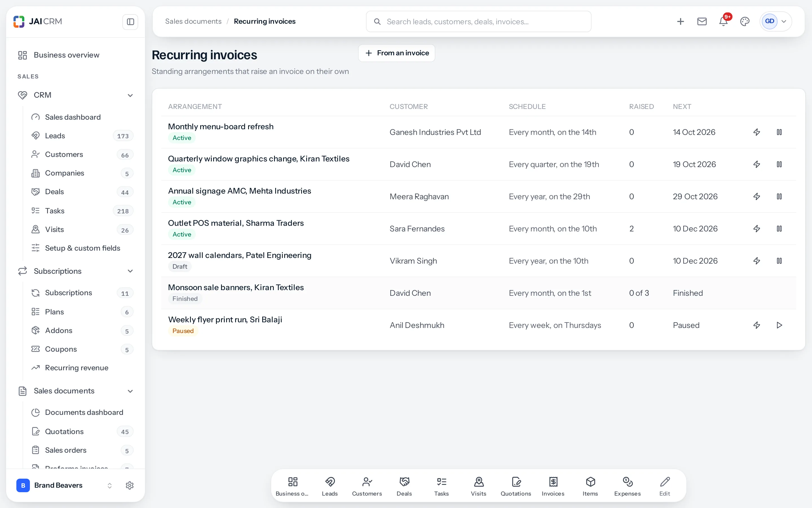Open Sales dashboard in the sidebar
This screenshot has height=508, width=812.
[x=82, y=117]
